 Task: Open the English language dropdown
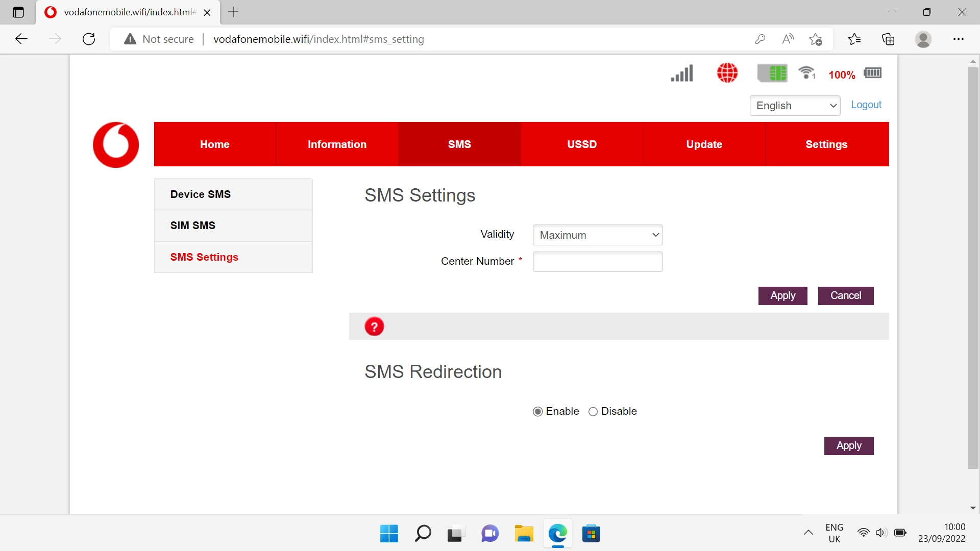(x=794, y=106)
